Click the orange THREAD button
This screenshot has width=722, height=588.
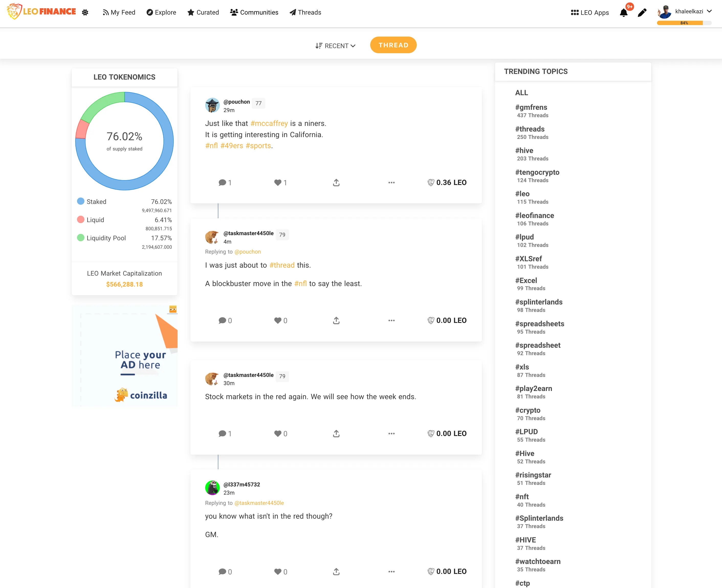393,45
